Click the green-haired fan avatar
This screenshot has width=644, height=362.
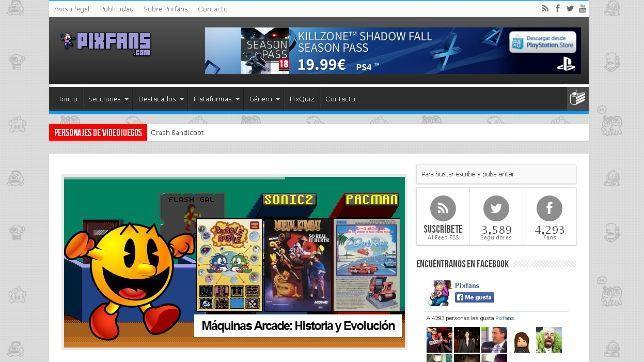pos(549,340)
